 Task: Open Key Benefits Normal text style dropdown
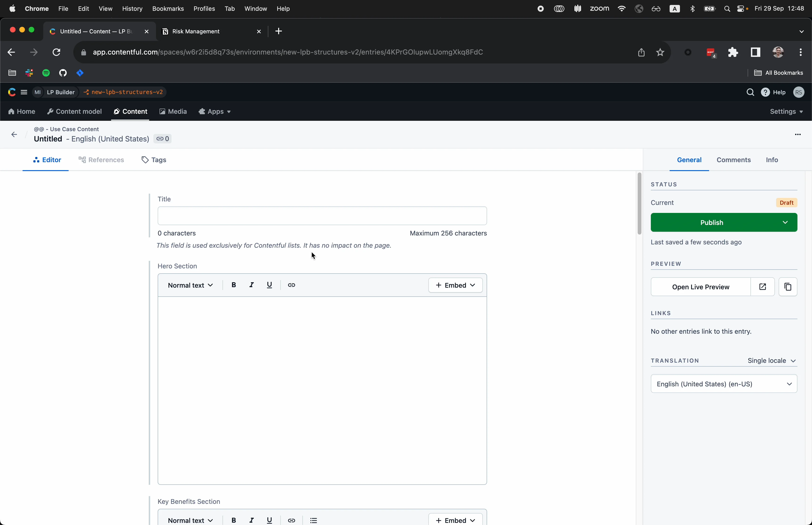pos(191,520)
